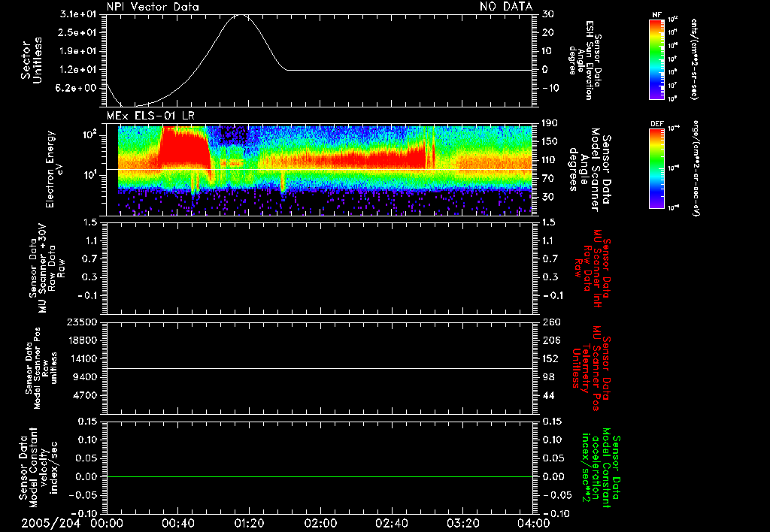Click the white scanner position line
Screen dimensions: 770x532
[320, 368]
